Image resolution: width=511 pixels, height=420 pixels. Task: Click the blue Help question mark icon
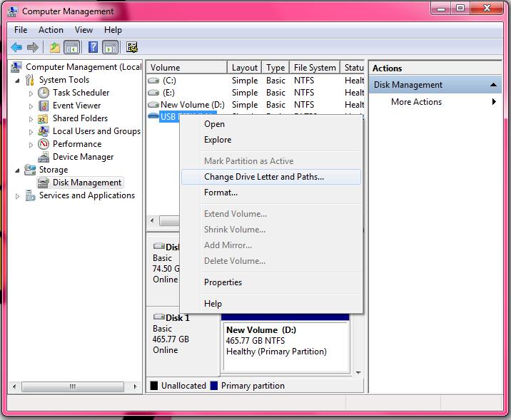[93, 48]
